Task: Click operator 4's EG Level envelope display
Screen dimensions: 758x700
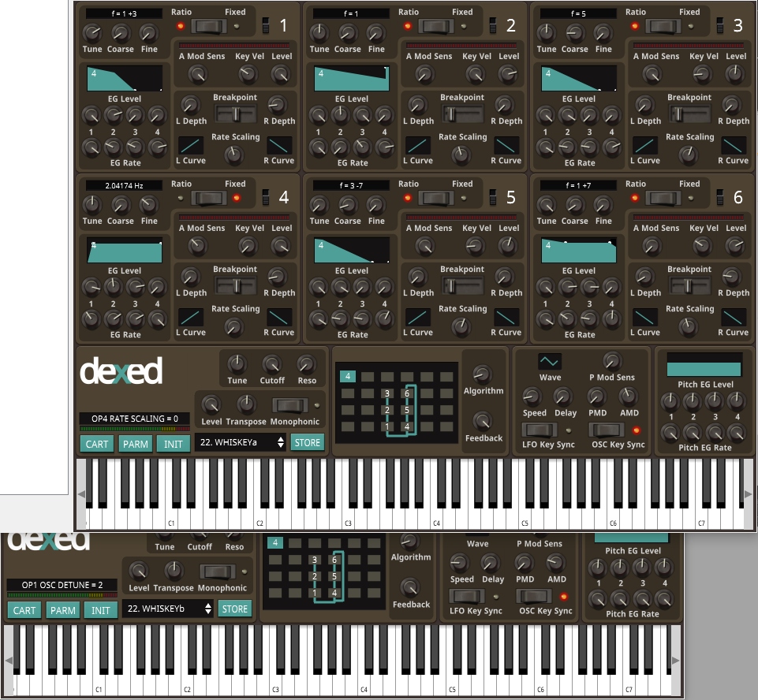Action: [125, 251]
